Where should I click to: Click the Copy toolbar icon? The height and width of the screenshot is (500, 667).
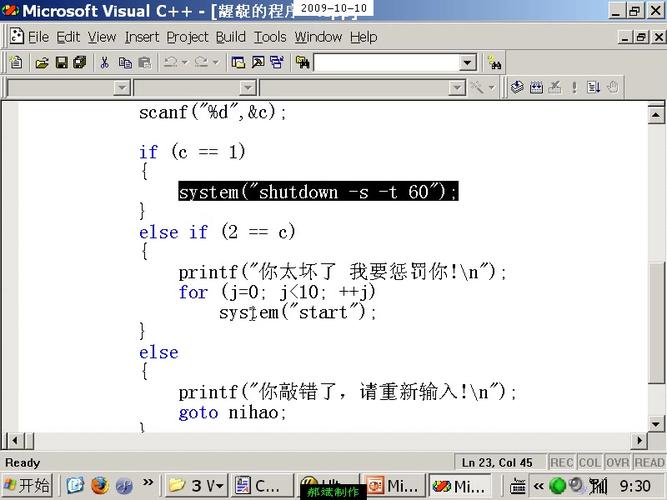click(x=125, y=63)
